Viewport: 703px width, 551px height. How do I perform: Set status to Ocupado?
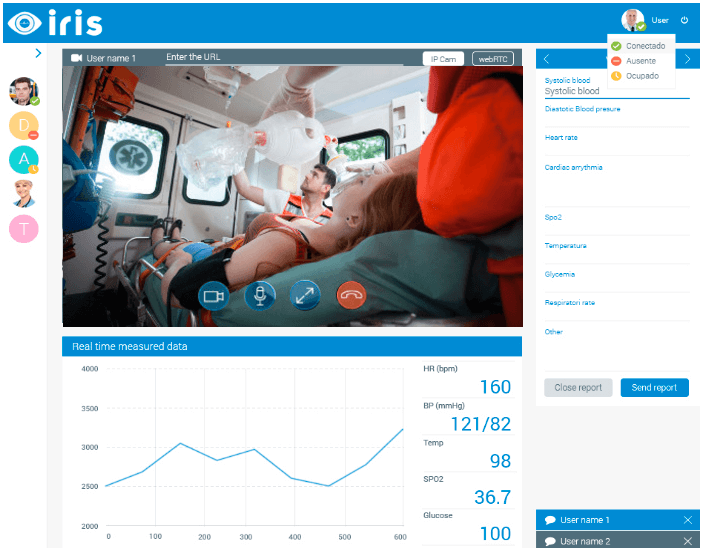tap(641, 75)
